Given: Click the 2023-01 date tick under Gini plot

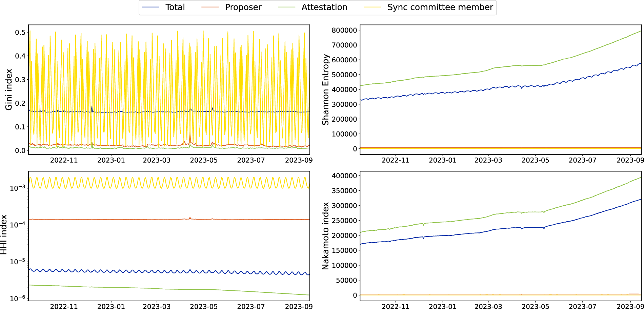Looking at the screenshot, I should pyautogui.click(x=111, y=160).
